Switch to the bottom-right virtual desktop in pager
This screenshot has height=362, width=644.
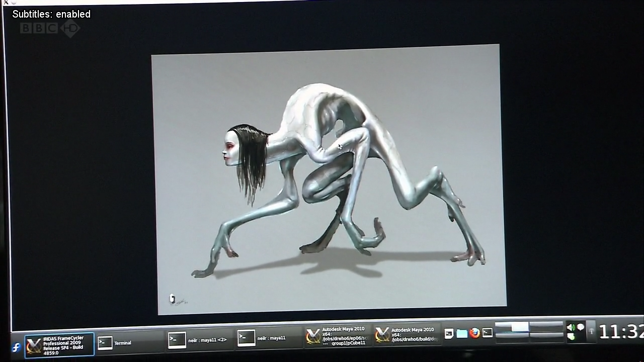click(x=546, y=336)
